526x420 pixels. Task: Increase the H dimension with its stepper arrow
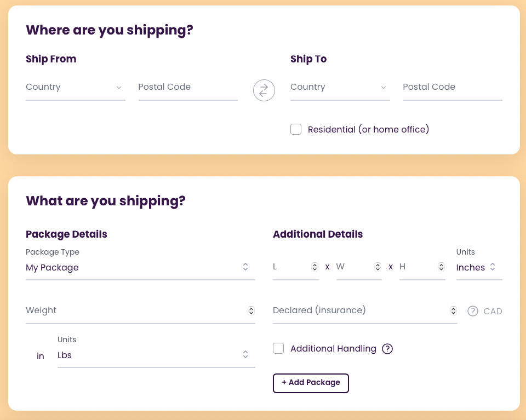coord(442,265)
